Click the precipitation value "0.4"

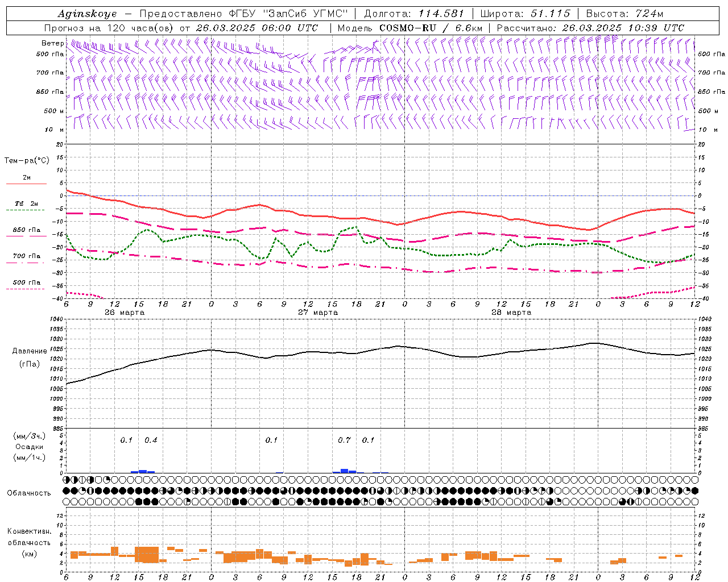[x=151, y=440]
